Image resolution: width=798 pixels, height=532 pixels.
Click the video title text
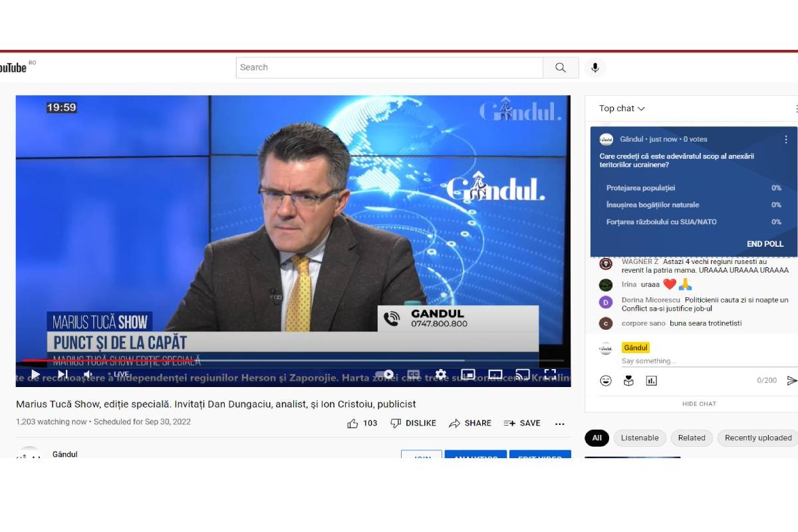tap(216, 404)
